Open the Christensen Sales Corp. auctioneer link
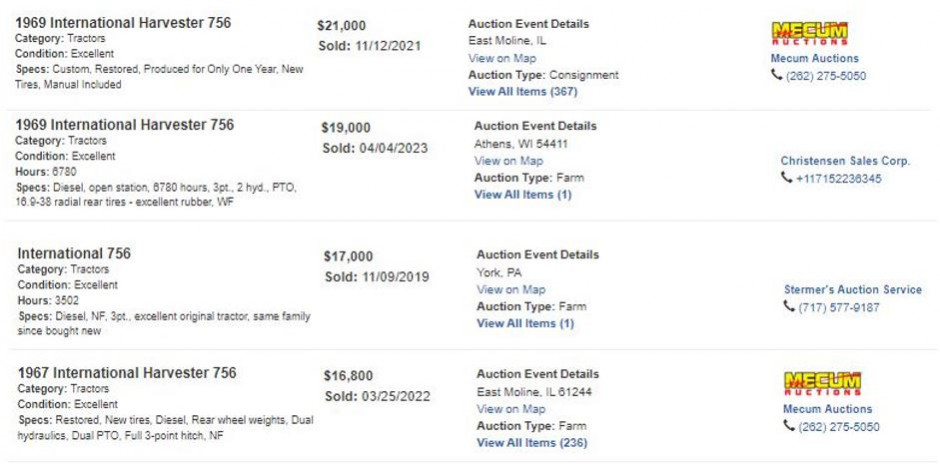This screenshot has width=940, height=464. [x=845, y=161]
